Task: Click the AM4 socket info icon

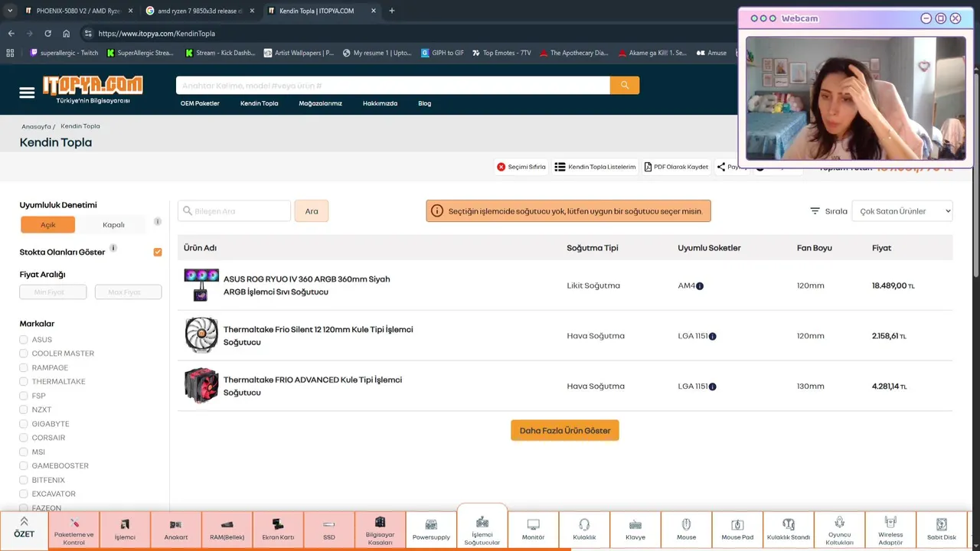Action: (x=700, y=286)
